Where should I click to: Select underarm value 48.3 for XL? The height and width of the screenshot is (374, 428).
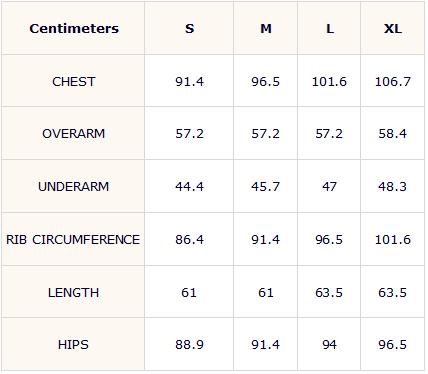click(x=393, y=186)
